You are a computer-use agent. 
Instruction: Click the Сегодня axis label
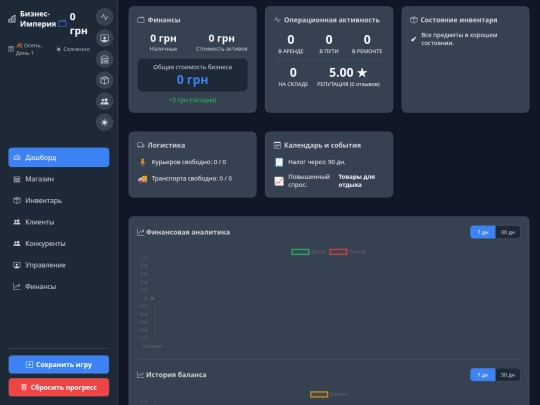point(152,346)
